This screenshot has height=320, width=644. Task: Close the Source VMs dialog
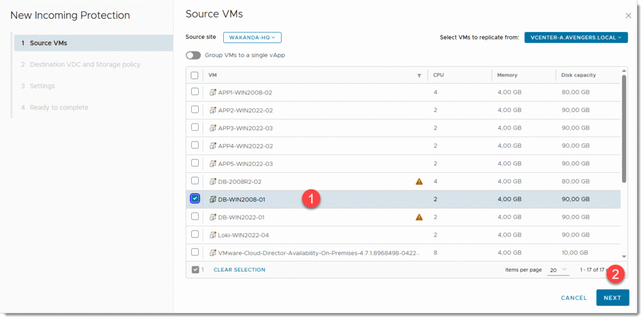coord(628,16)
